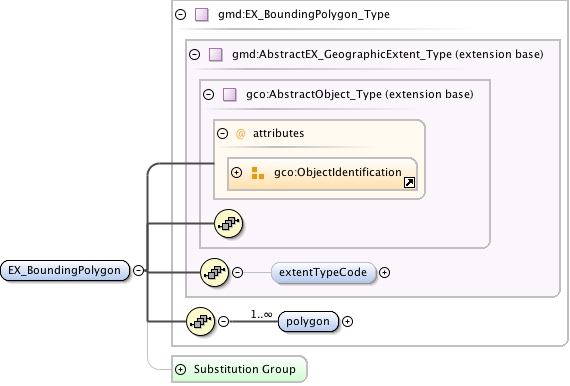
Task: Click the attributes label
Action: 278,133
